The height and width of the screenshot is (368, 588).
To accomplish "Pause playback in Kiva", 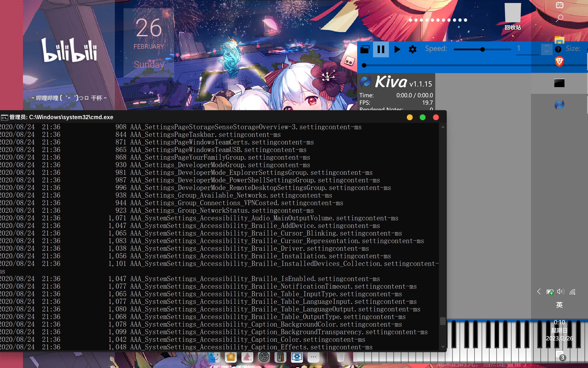I will pos(381,49).
